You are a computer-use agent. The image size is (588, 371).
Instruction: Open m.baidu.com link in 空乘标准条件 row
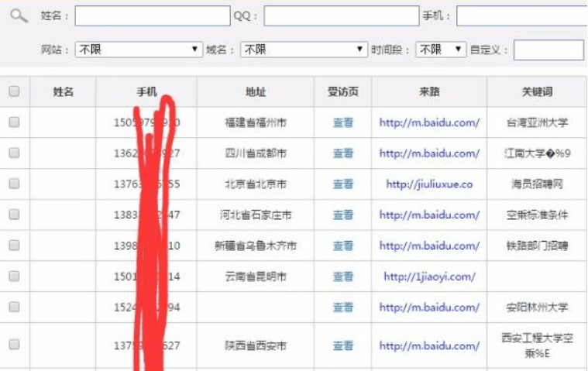[x=429, y=215]
